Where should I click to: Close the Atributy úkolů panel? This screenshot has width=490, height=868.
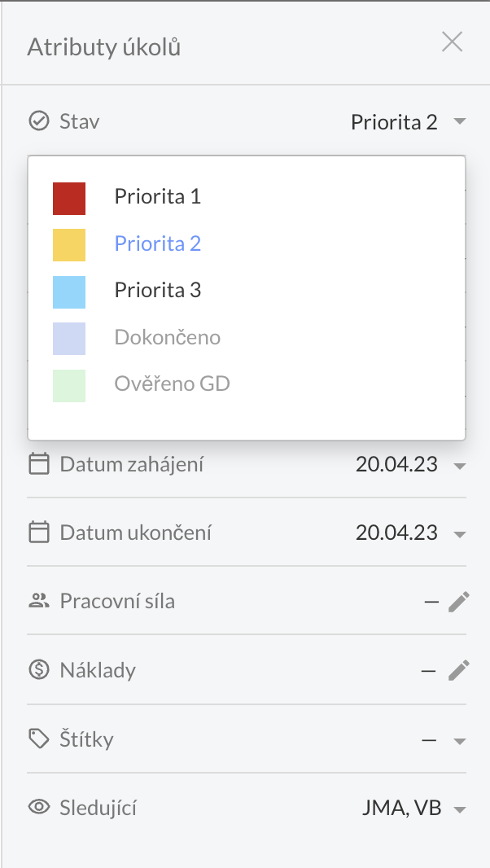point(452,42)
